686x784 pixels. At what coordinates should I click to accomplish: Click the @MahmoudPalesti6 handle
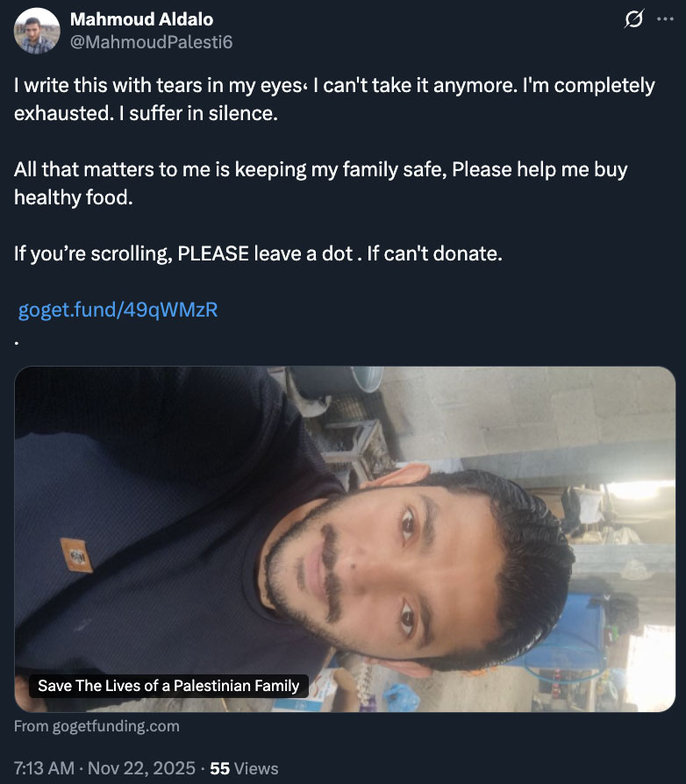(x=151, y=41)
